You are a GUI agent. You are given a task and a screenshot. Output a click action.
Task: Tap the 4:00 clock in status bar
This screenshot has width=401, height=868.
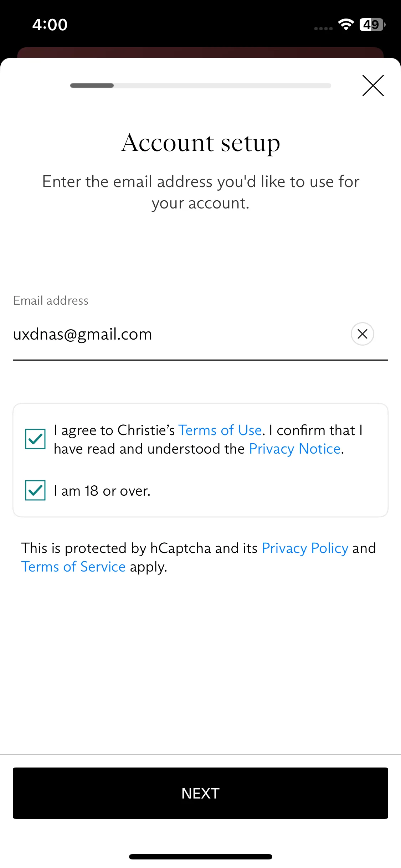tap(50, 25)
